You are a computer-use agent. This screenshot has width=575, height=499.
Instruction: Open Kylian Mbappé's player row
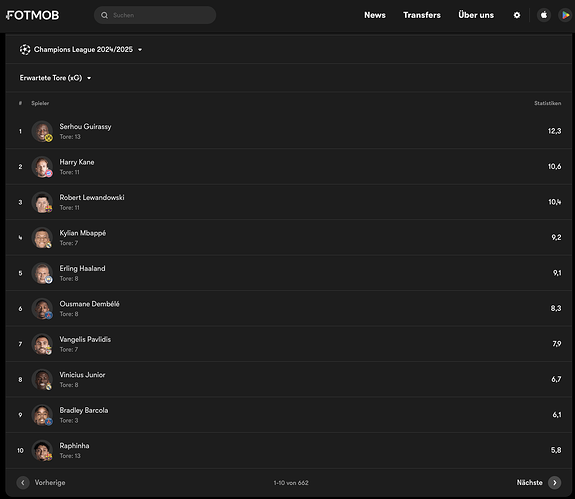[289, 238]
